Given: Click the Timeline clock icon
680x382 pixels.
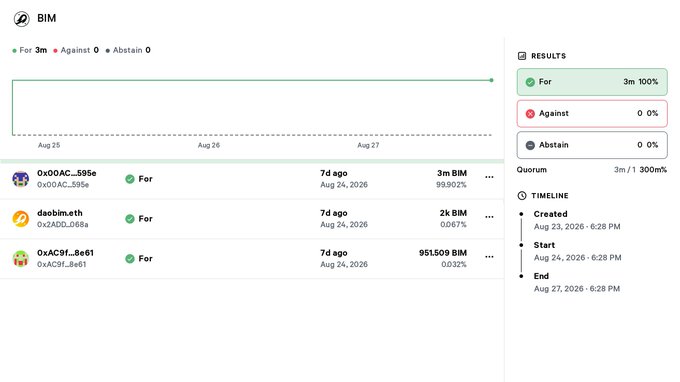Looking at the screenshot, I should click(x=522, y=196).
